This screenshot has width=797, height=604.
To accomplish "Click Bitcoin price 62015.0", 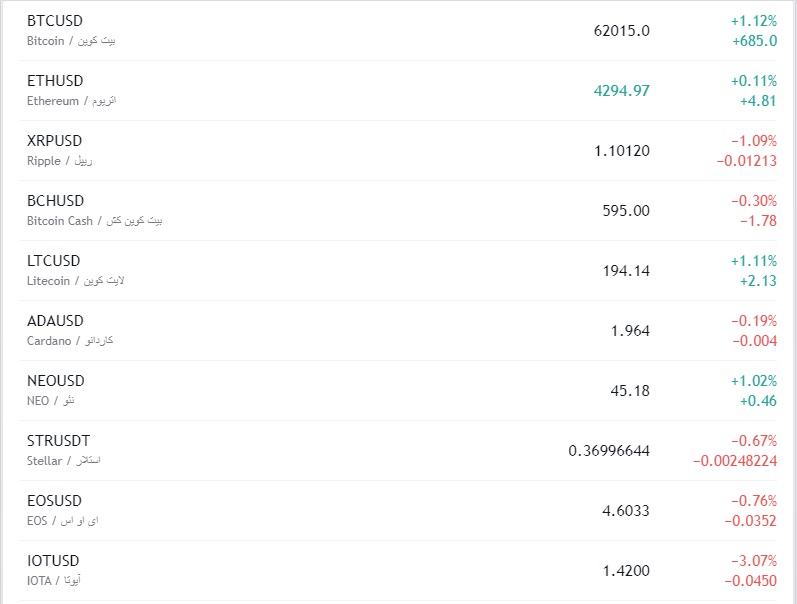I will [x=621, y=31].
